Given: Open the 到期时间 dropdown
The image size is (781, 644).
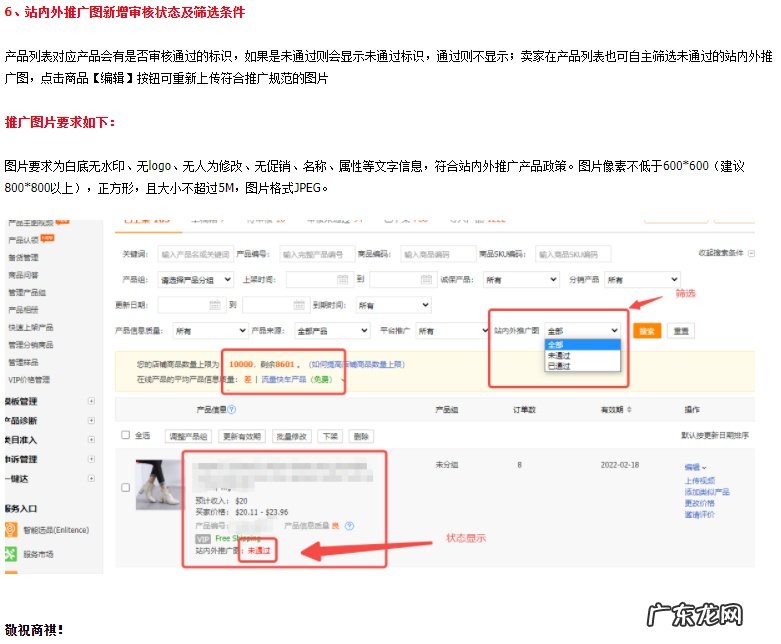Looking at the screenshot, I should point(393,305).
